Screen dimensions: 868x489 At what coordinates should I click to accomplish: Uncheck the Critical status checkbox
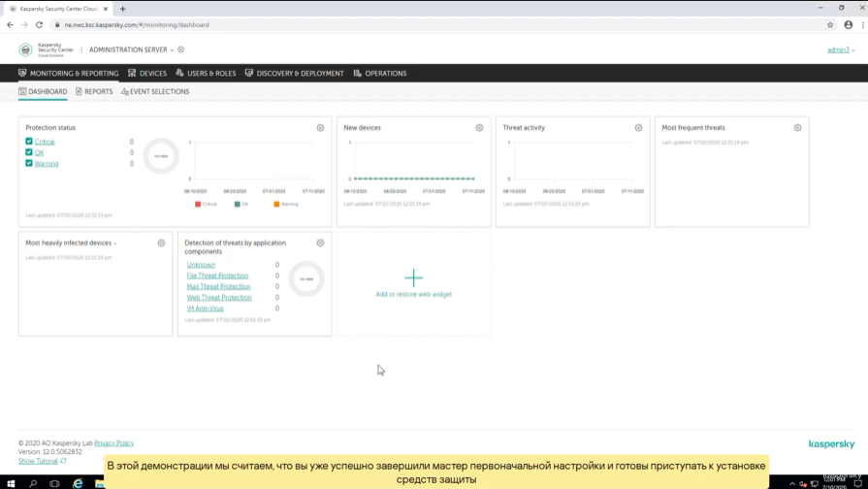pos(29,142)
